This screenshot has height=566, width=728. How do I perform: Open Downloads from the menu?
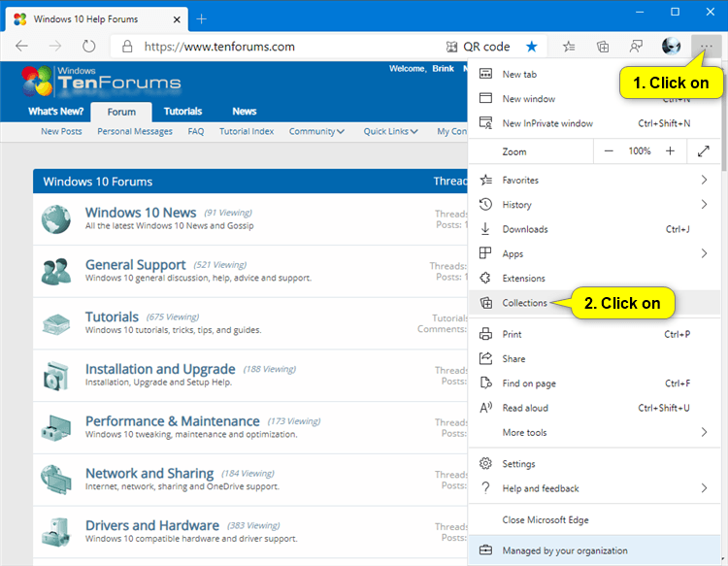594,229
